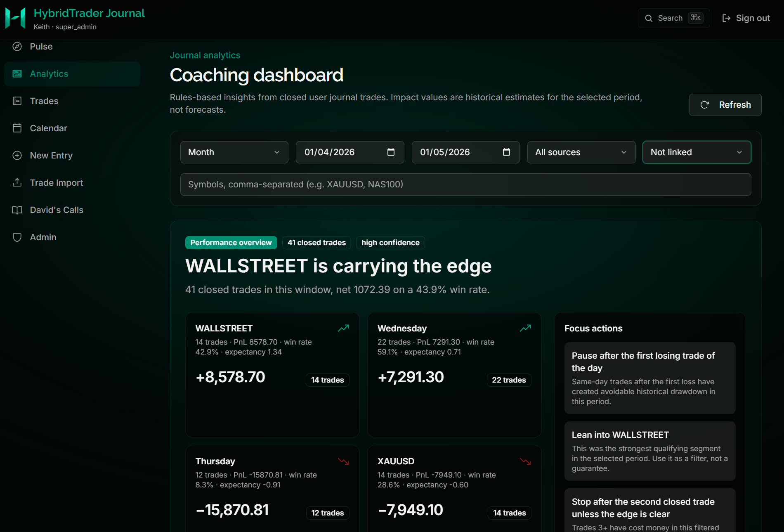Click the refresh circular arrow icon
784x532 pixels.
point(705,105)
